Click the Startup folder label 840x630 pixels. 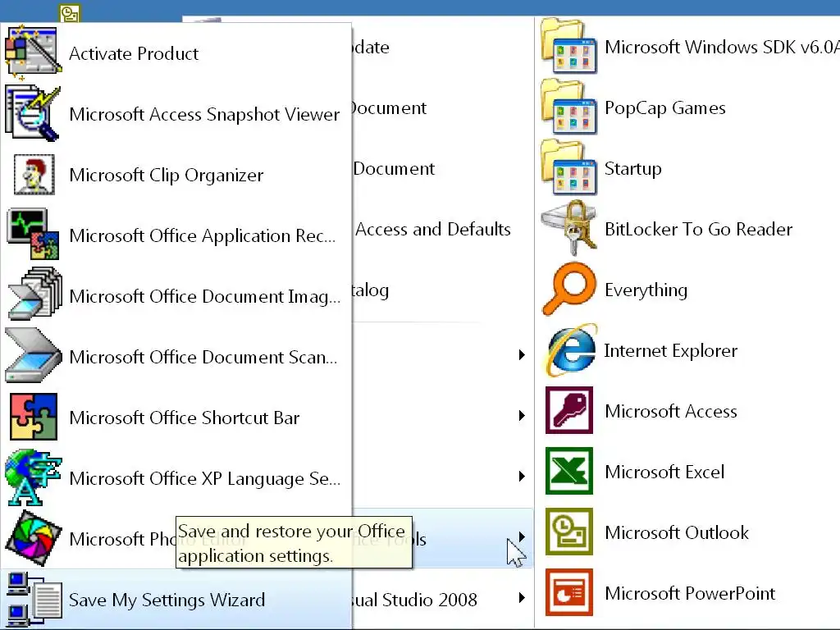point(632,169)
